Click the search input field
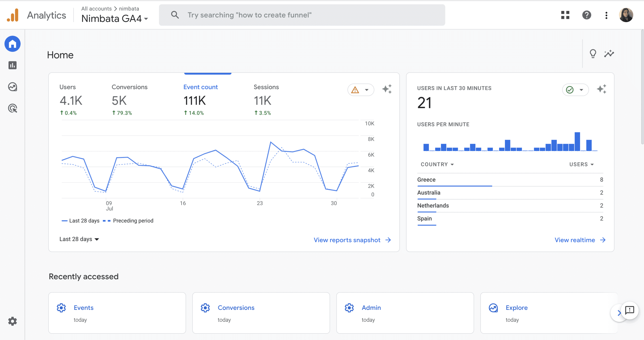Image resolution: width=644 pixels, height=340 pixels. [x=302, y=15]
